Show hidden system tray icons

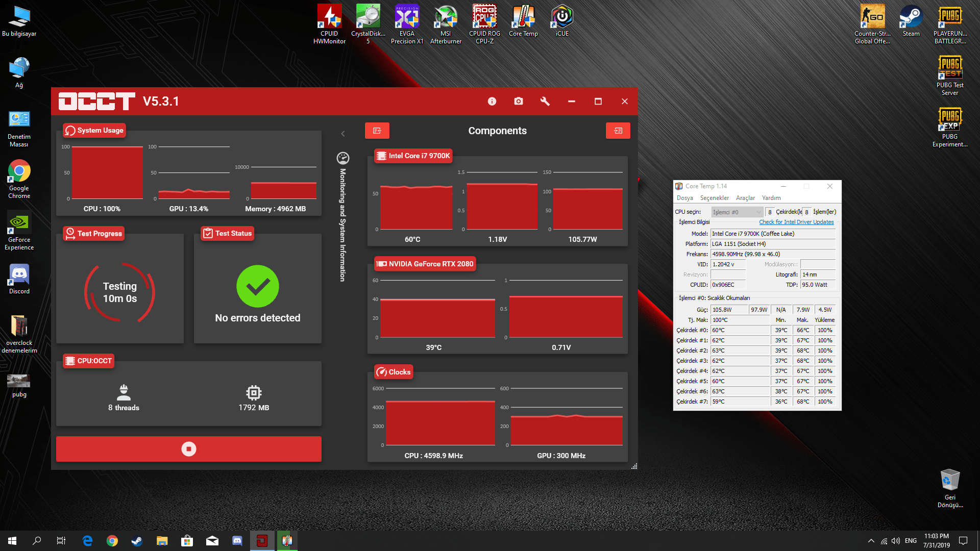coord(871,541)
